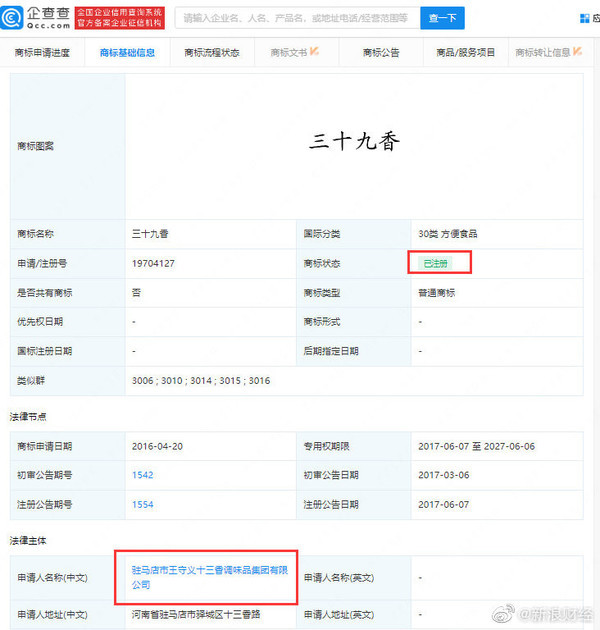Viewport: 600px width, 630px height.
Task: Click exclusive period 2017-06-07 至 2027-06-06
Action: tap(477, 446)
